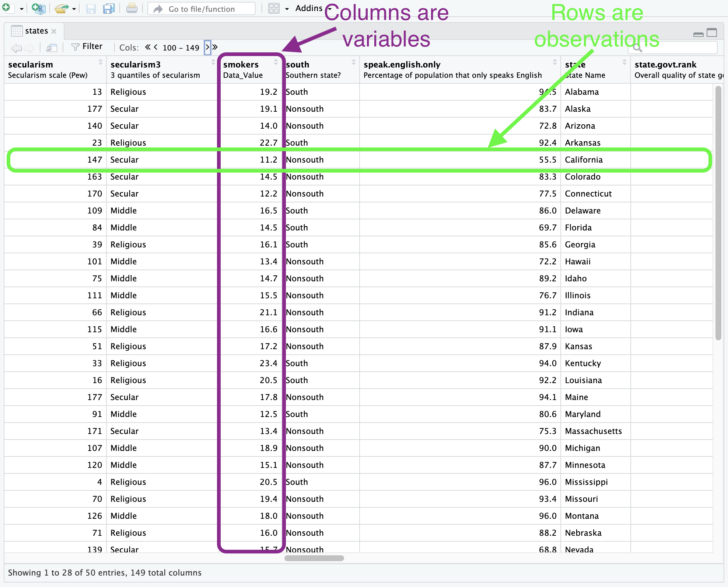The width and height of the screenshot is (728, 587).
Task: Toggle sort arrows on state column
Action: pyautogui.click(x=624, y=62)
